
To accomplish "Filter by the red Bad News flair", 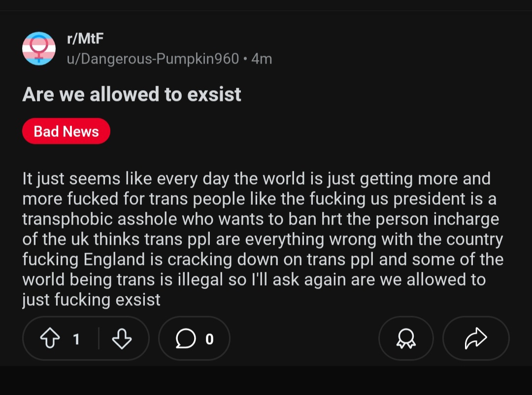I will point(66,132).
